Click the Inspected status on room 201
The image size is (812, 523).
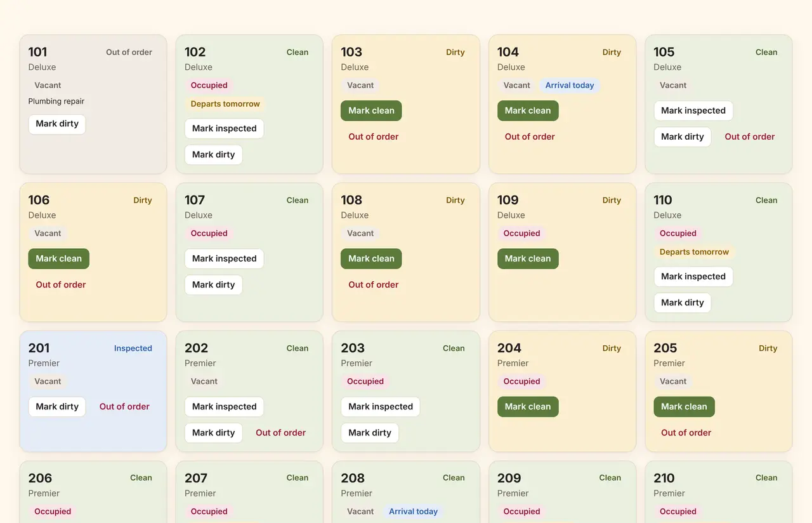(x=133, y=348)
